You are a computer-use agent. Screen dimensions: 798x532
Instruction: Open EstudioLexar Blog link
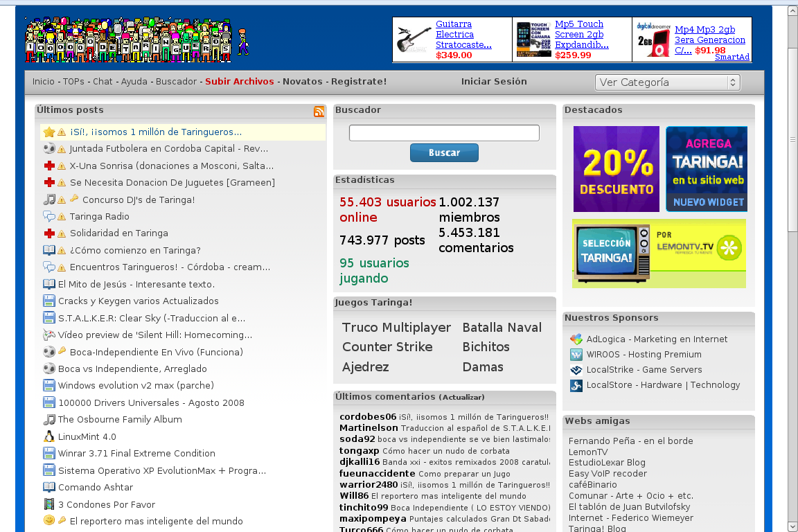pos(607,462)
